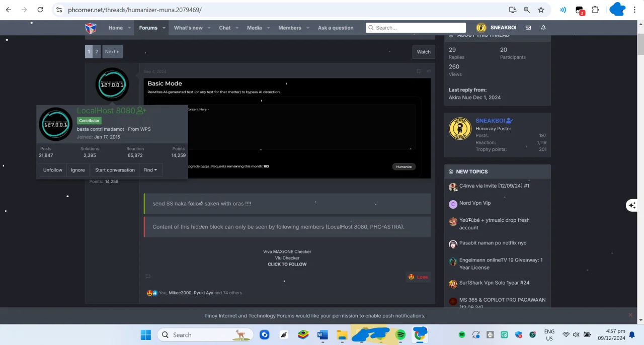This screenshot has width=644, height=345.
Task: Focus the forum Search field
Action: click(x=416, y=28)
